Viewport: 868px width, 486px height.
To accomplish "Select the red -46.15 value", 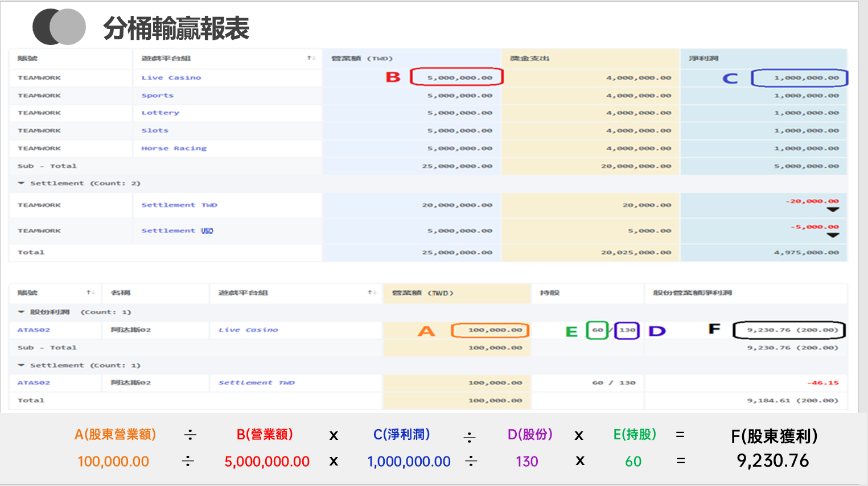I will tap(823, 382).
